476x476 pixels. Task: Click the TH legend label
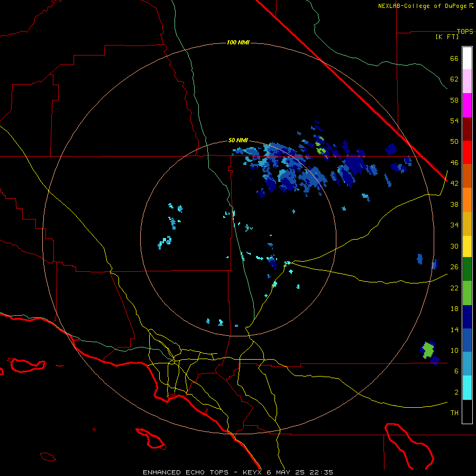coord(454,413)
